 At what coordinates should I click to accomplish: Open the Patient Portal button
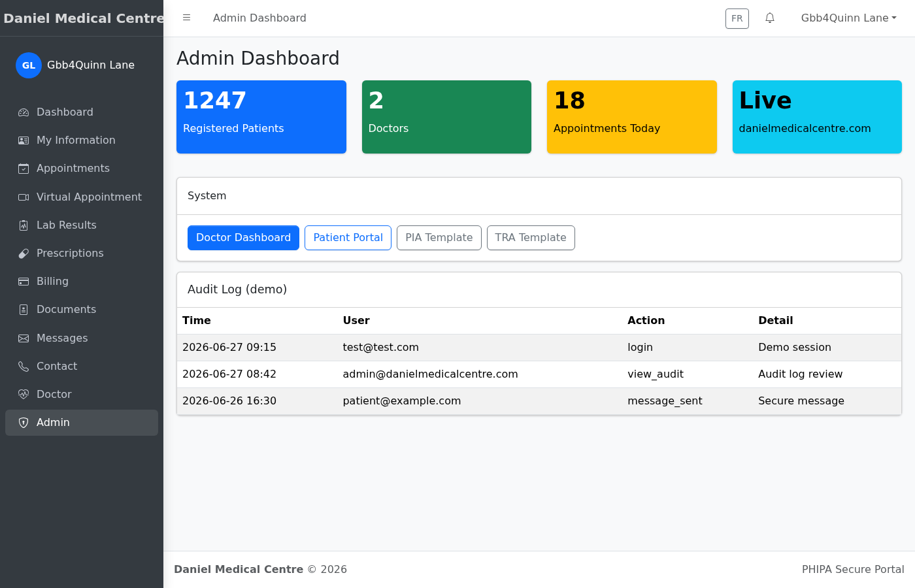[x=348, y=238]
